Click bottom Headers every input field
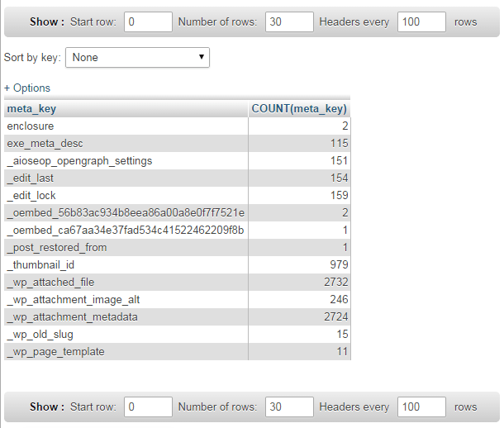 [x=421, y=407]
